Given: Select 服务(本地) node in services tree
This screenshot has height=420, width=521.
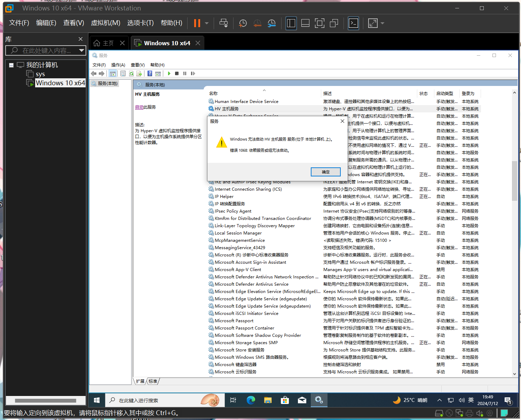Looking at the screenshot, I should tap(105, 84).
